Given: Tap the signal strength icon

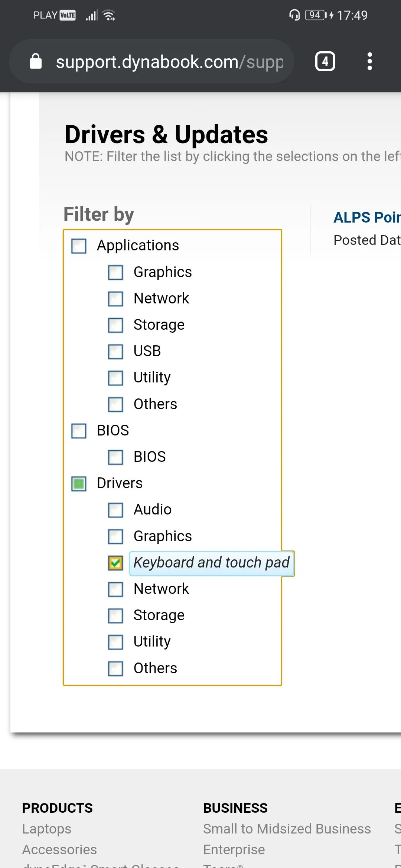Looking at the screenshot, I should click(91, 15).
